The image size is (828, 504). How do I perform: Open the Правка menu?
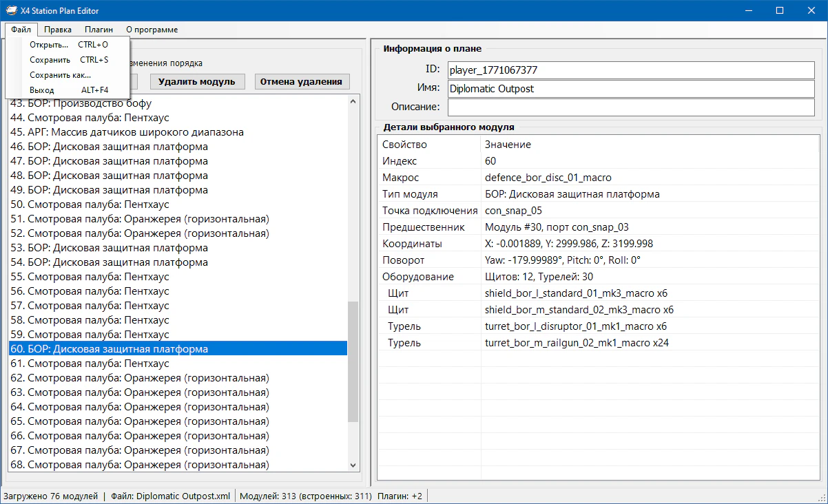(x=58, y=30)
